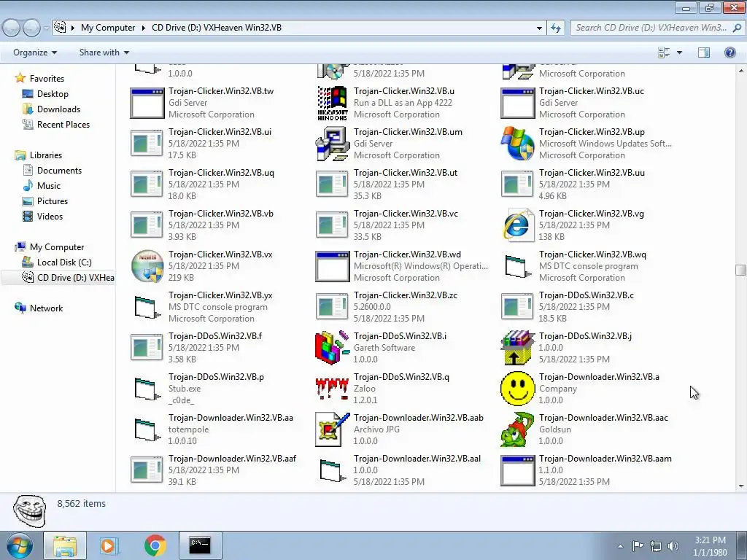
Task: Click the smiley face icon of Trojan-Downloader.Win32.VB.a
Action: (517, 389)
